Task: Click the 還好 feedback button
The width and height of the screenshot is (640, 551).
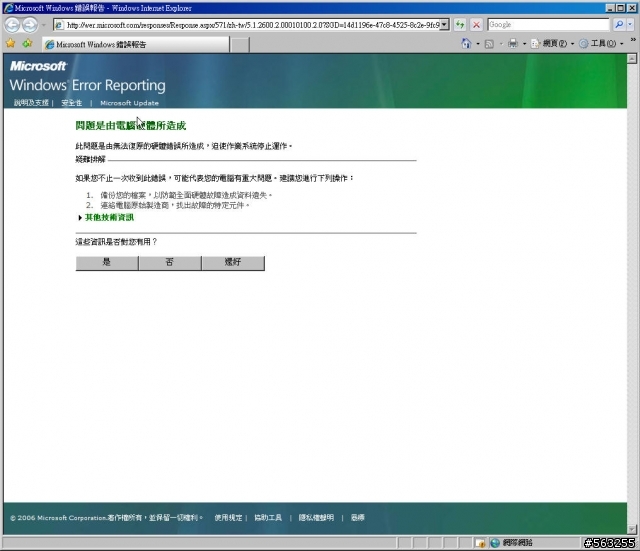Action: click(x=233, y=262)
